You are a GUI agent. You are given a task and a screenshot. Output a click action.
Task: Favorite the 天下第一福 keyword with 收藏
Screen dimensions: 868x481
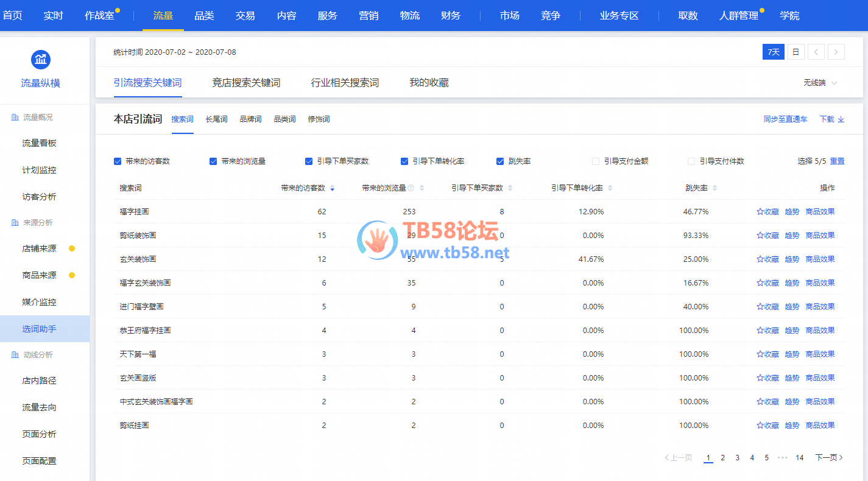pos(767,354)
